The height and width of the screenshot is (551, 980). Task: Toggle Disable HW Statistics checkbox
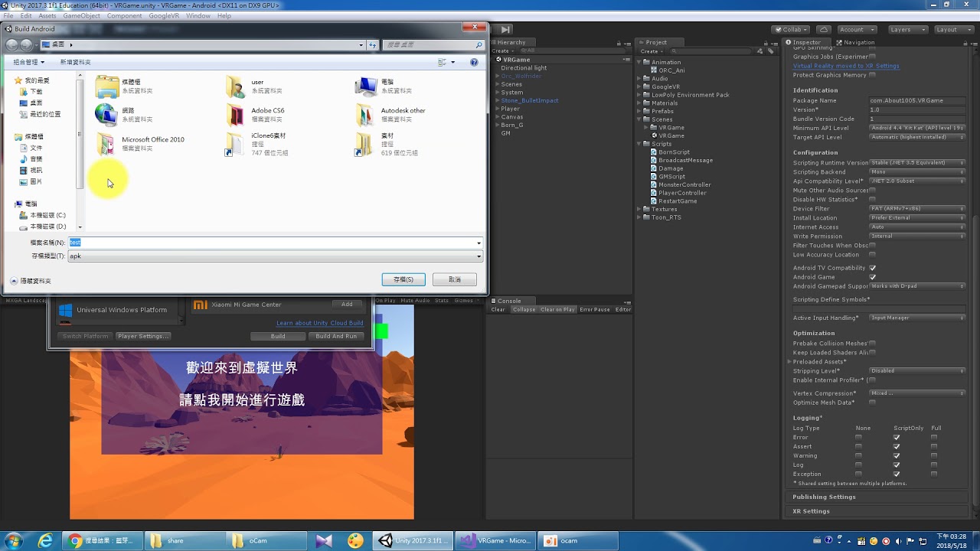pos(872,199)
